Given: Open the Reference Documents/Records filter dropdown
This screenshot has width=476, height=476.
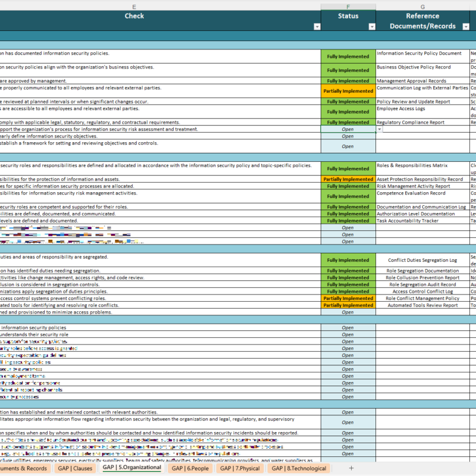Looking at the screenshot, I should pyautogui.click(x=467, y=26).
